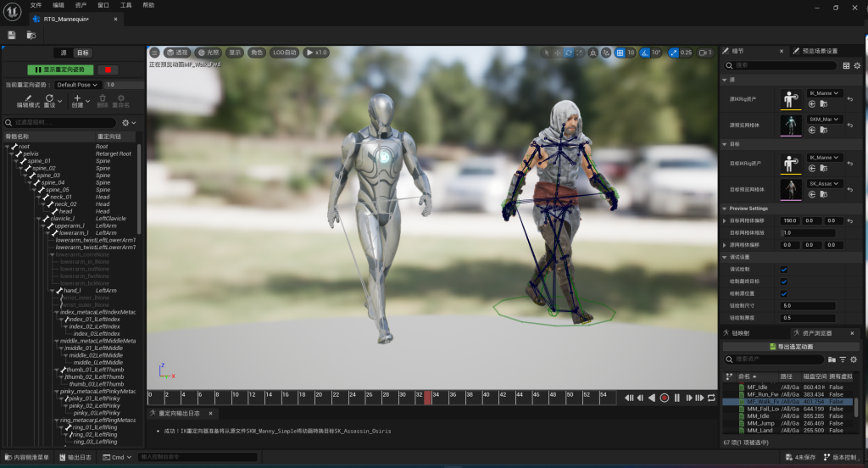Open the 内容侧滑菜单 content drawer button

point(26,457)
